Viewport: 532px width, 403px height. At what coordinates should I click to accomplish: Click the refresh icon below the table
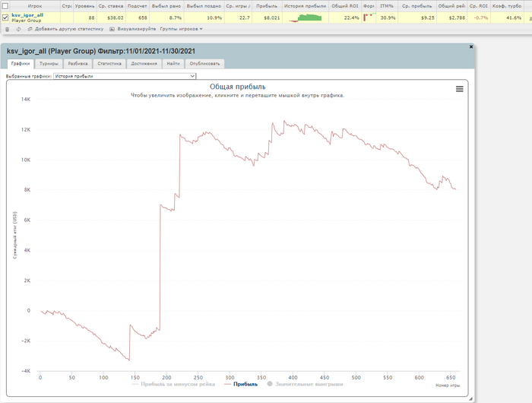(x=18, y=29)
